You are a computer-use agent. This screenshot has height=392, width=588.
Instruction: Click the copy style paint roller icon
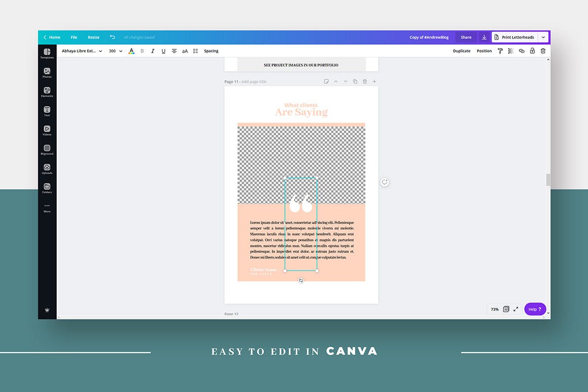(500, 51)
